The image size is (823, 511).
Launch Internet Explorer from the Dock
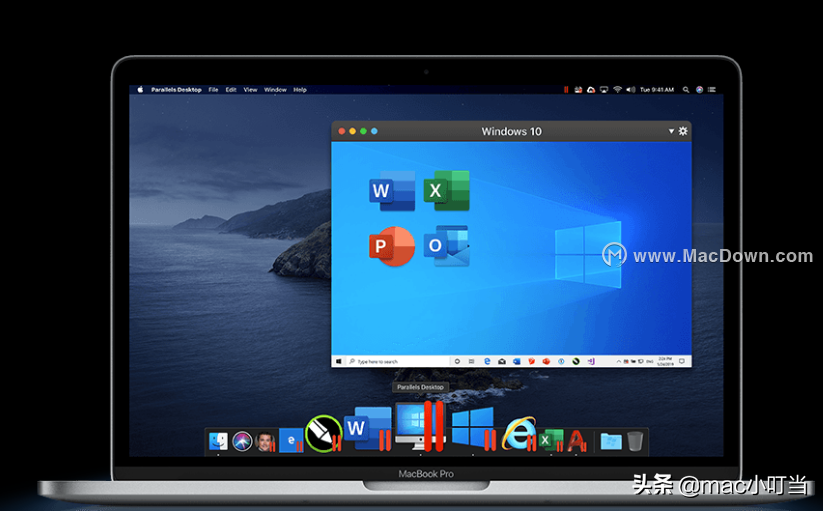pos(519,434)
